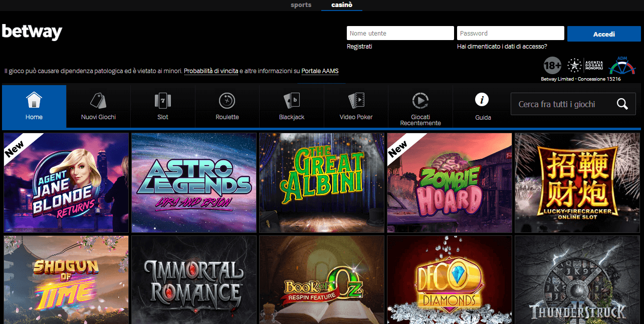Open the Roulette wheel icon
This screenshot has height=324, width=644.
(227, 101)
